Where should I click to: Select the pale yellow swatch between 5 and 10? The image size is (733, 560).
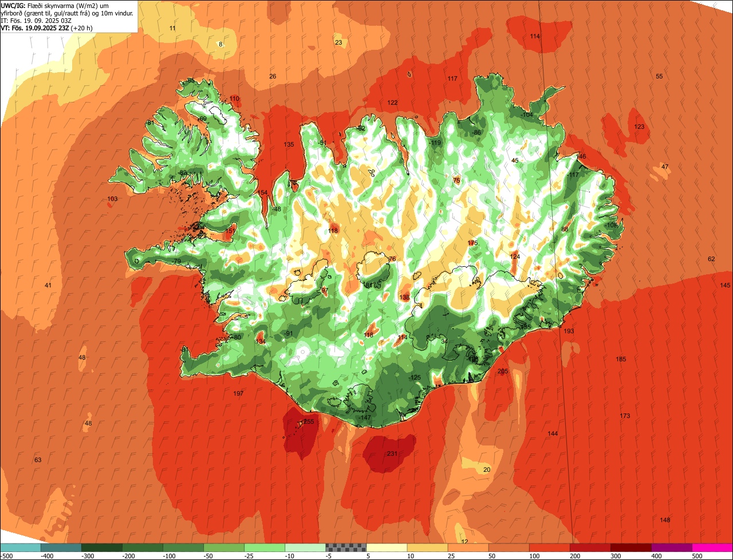(387, 547)
